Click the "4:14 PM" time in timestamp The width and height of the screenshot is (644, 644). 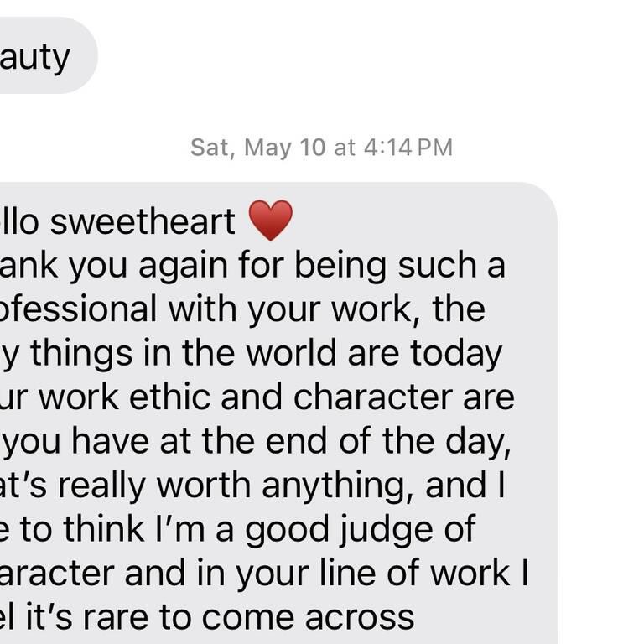click(x=408, y=148)
